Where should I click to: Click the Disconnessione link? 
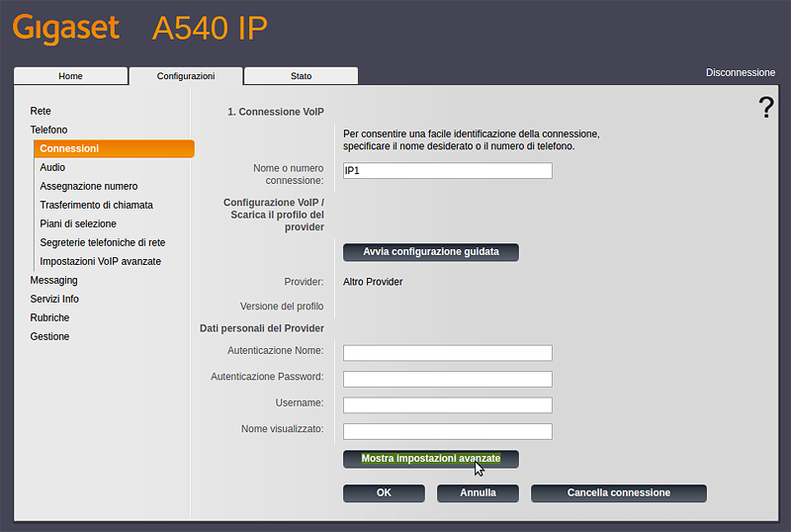[740, 73]
